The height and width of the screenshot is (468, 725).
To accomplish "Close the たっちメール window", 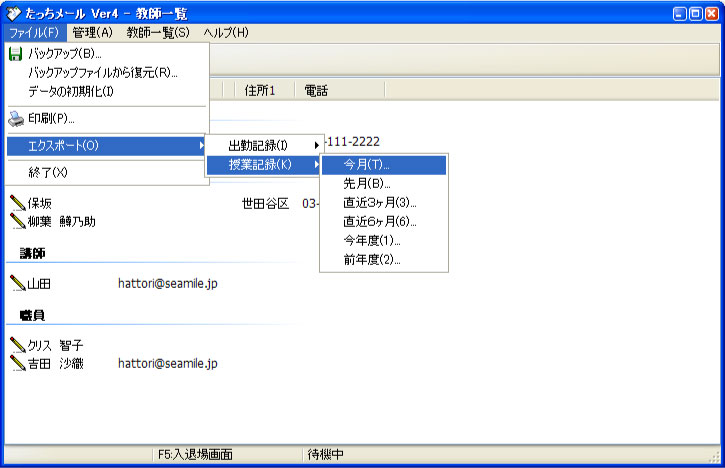I will [712, 13].
